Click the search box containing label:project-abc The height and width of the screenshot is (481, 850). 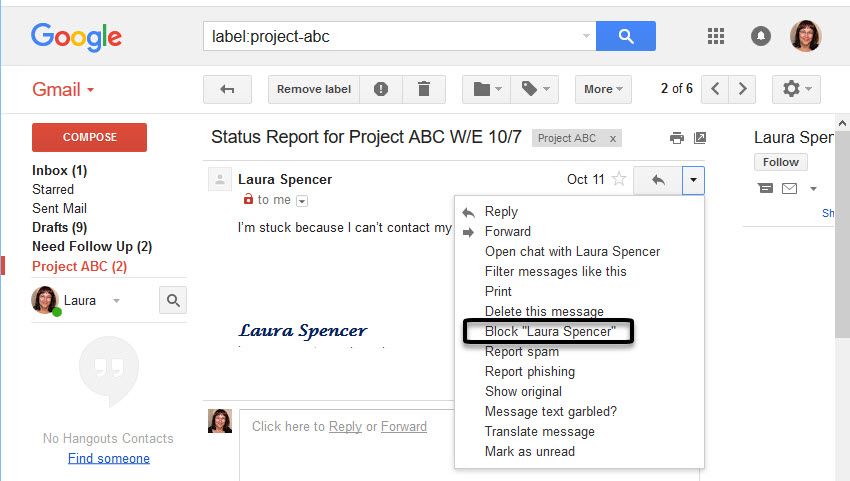pyautogui.click(x=395, y=37)
